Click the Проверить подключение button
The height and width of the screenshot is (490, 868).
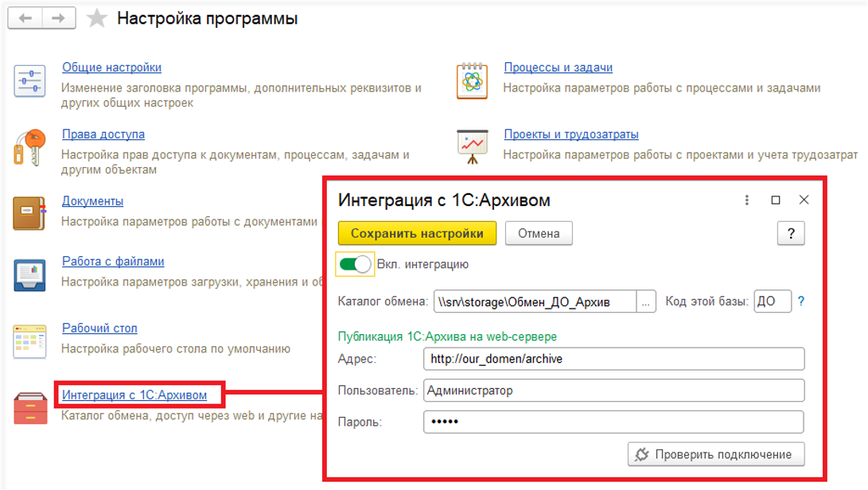716,454
